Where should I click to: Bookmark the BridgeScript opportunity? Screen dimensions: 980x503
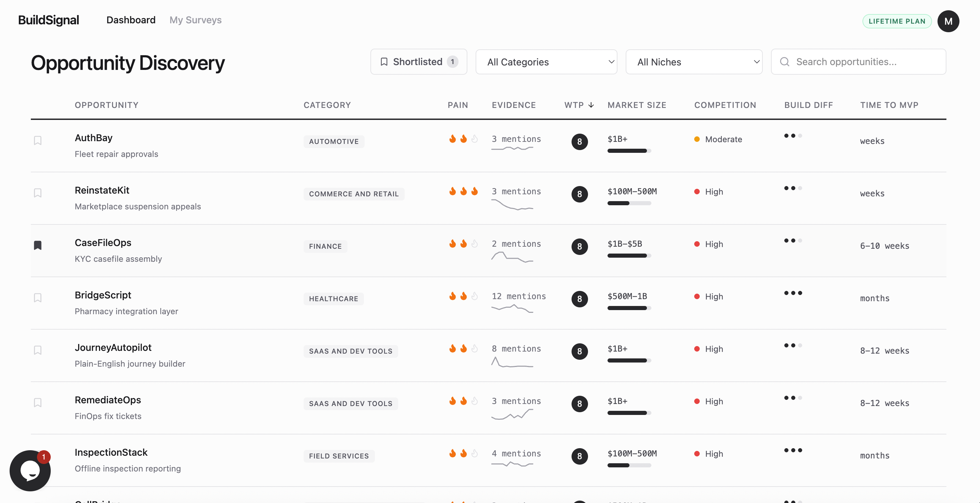point(38,297)
